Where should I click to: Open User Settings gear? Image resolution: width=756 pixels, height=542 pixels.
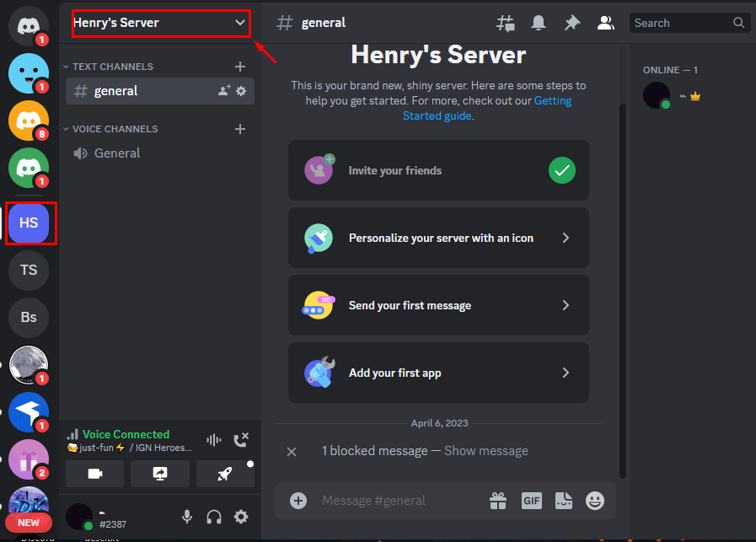point(241,517)
